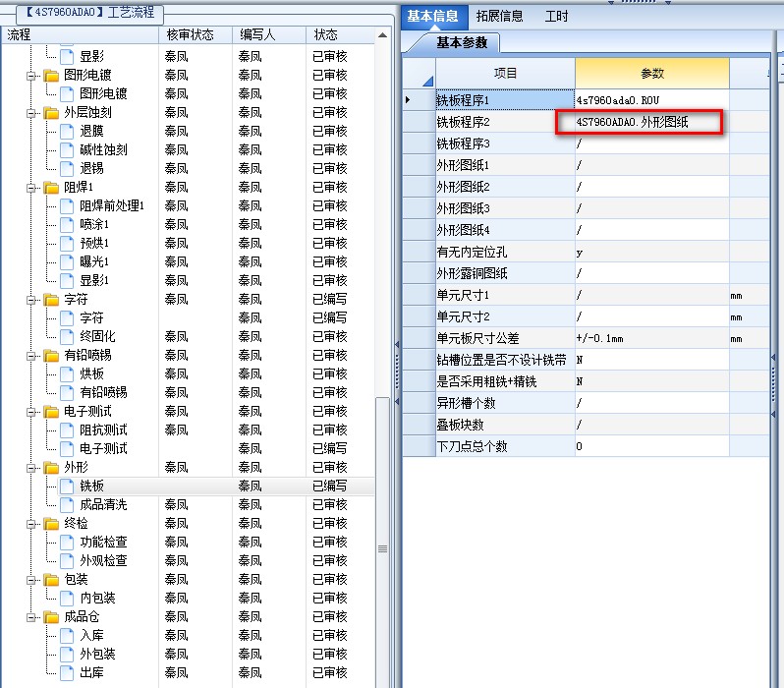Edit the 单元板尺寸公差 value cell
The height and width of the screenshot is (688, 784).
(x=652, y=339)
